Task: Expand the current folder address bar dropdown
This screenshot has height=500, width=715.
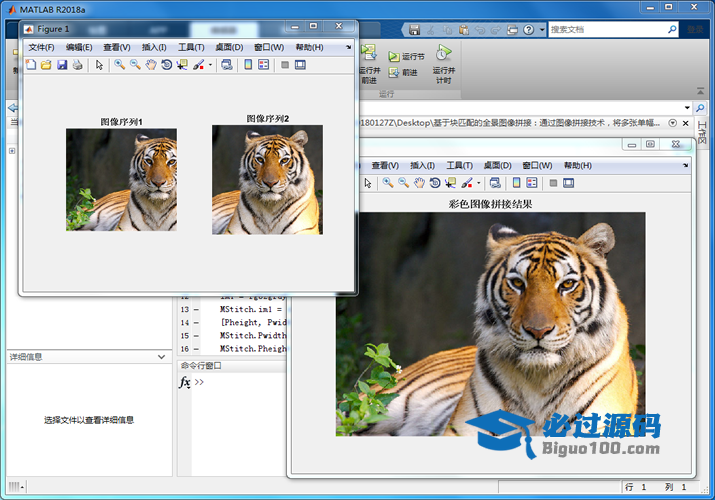Action: point(687,107)
